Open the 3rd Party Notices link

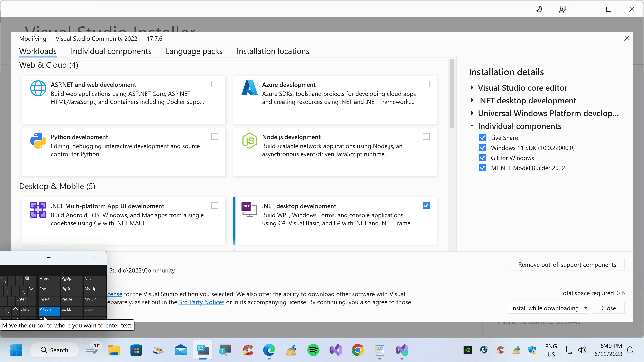pos(201,302)
